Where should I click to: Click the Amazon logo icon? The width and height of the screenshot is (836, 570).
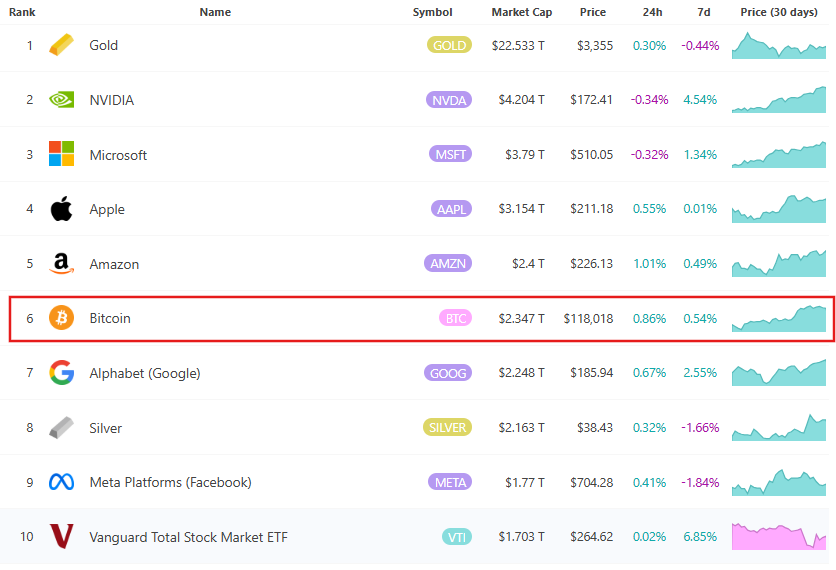tap(61, 263)
